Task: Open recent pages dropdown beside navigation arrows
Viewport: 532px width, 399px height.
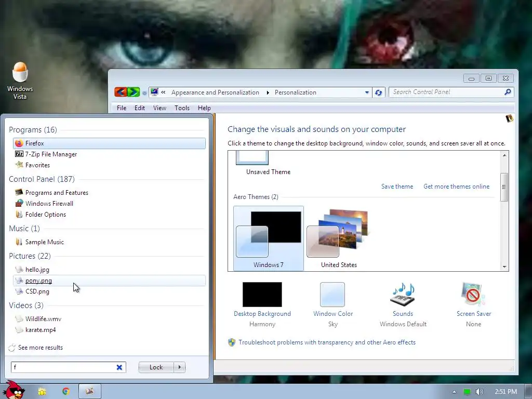Action: (144, 92)
